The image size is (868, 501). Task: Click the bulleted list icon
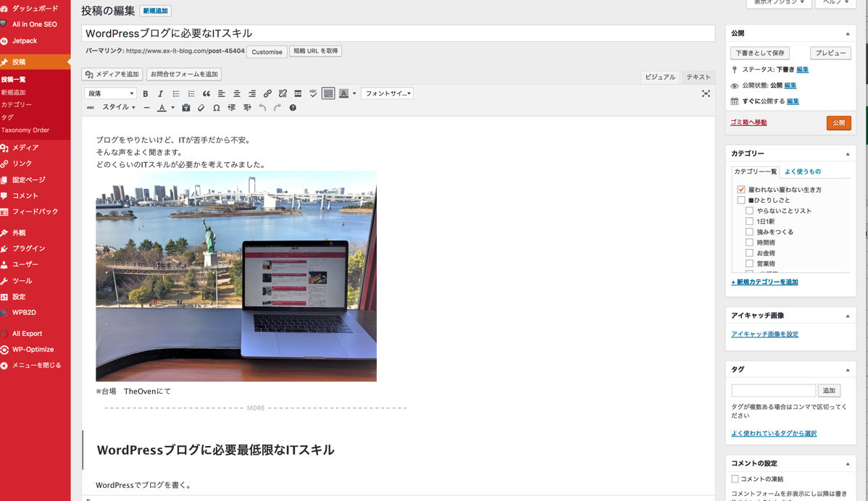tap(176, 93)
